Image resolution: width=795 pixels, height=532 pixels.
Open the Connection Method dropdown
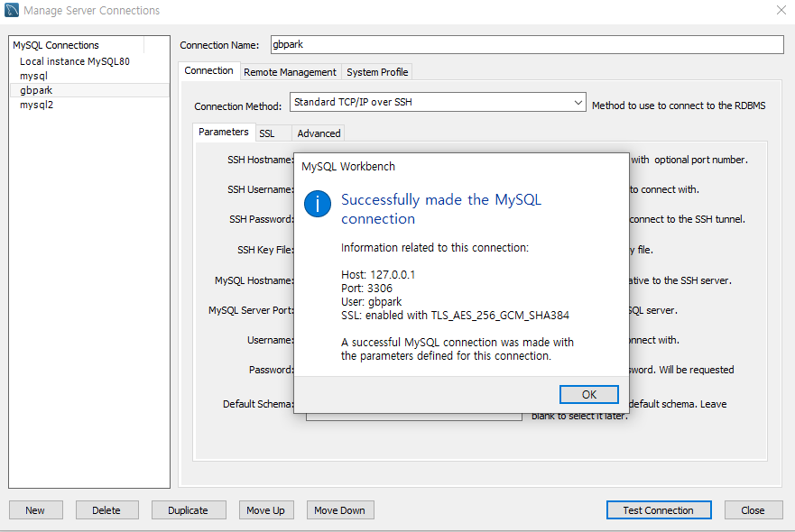click(x=438, y=102)
